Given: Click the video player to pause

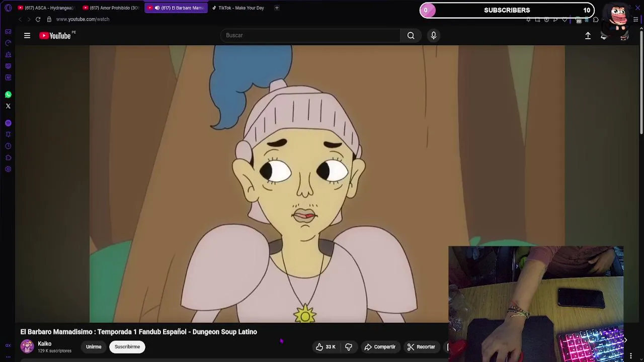Looking at the screenshot, I should tap(327, 184).
